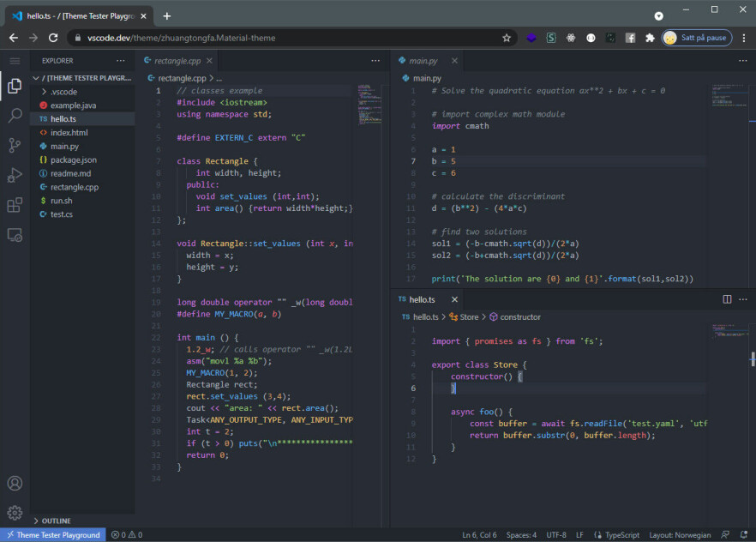This screenshot has height=542, width=756.
Task: Click the main.py editor minimap
Action: pos(730,95)
